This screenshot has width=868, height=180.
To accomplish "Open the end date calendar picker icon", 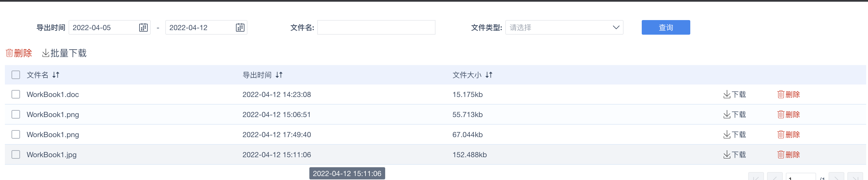I will click(x=240, y=27).
